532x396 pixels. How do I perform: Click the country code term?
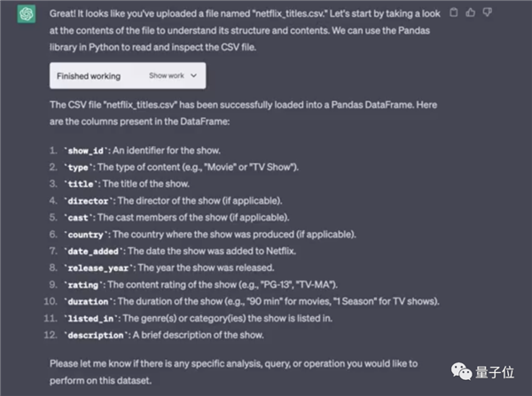click(85, 235)
